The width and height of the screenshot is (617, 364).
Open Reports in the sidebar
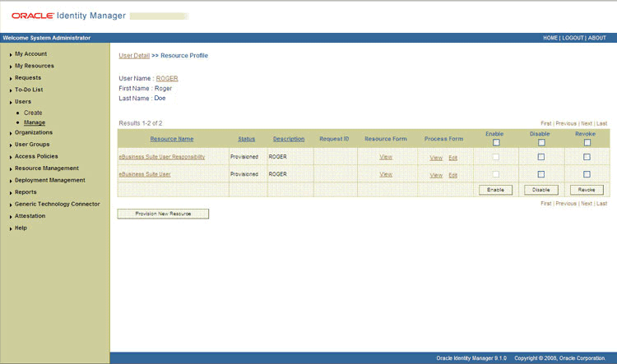[x=26, y=191]
